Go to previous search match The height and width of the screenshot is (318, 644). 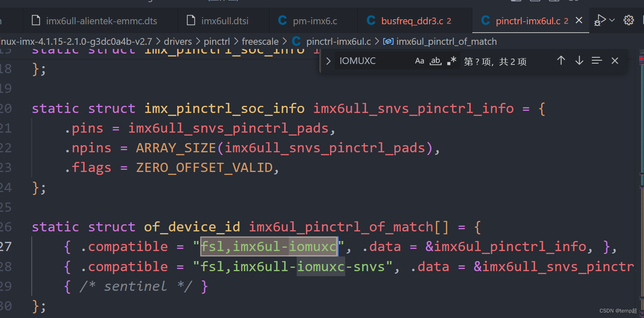(x=561, y=61)
